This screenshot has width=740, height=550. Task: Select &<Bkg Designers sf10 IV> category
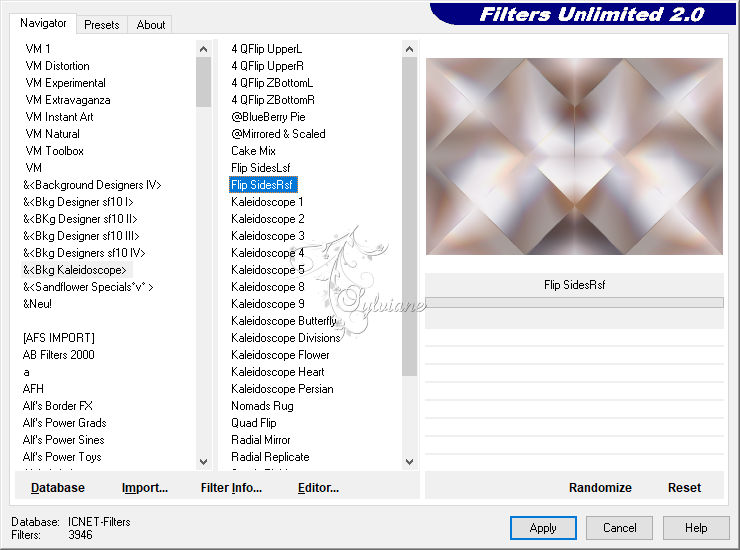[84, 253]
